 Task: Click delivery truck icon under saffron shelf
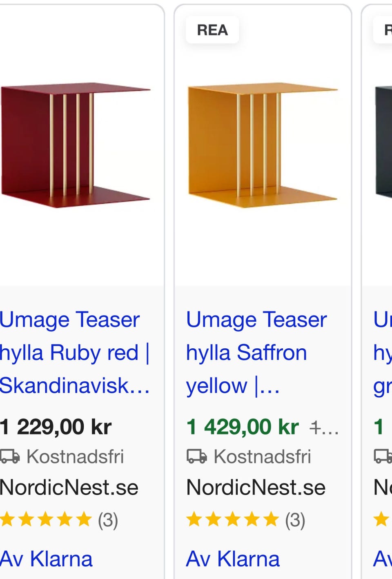[x=196, y=457]
